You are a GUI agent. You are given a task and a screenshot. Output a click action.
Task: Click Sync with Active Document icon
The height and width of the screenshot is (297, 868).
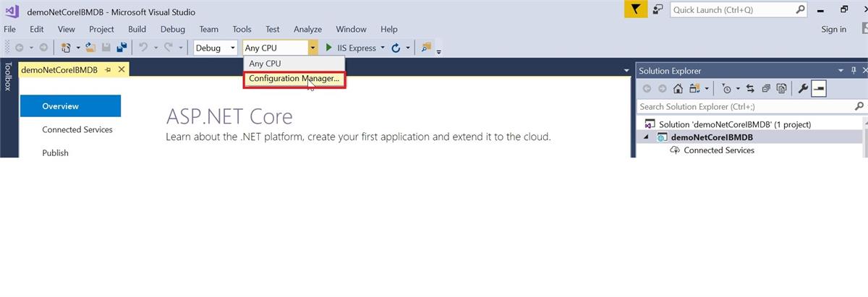click(x=751, y=89)
